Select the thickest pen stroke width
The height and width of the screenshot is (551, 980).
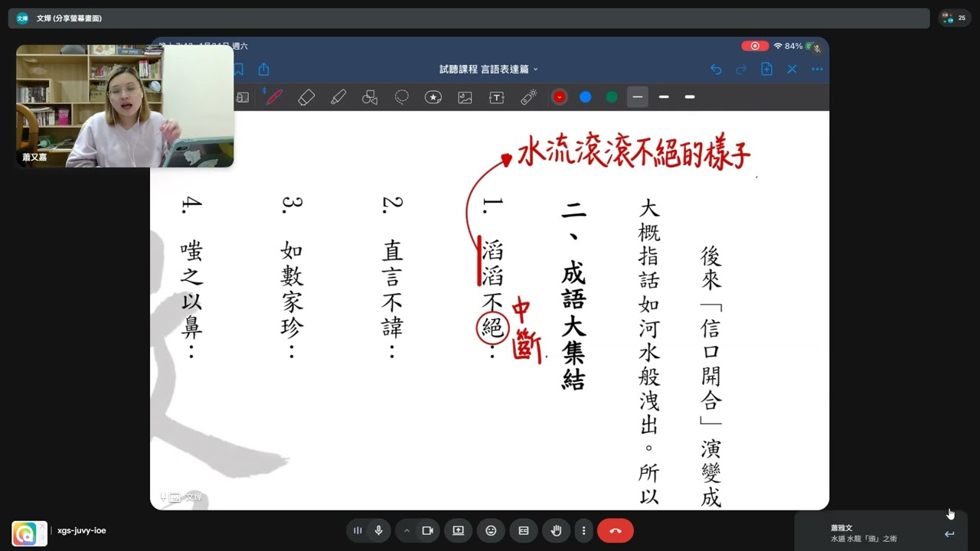pyautogui.click(x=690, y=97)
